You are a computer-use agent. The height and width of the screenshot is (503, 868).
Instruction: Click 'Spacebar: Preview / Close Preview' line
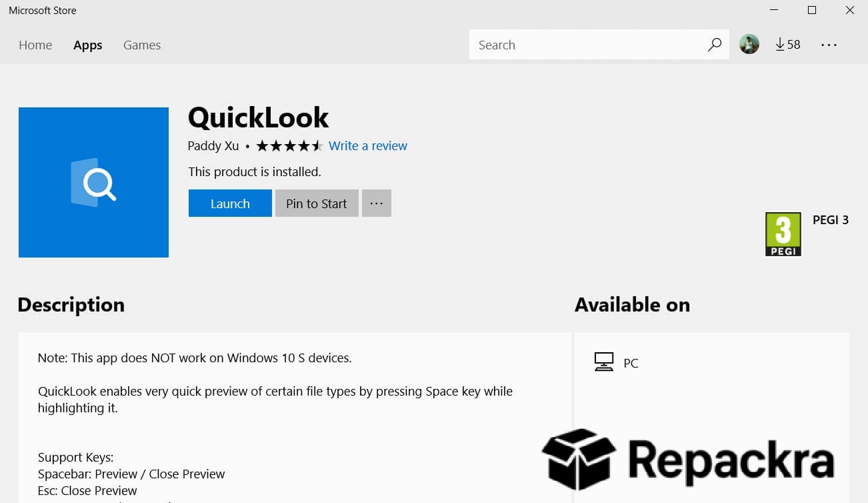131,474
